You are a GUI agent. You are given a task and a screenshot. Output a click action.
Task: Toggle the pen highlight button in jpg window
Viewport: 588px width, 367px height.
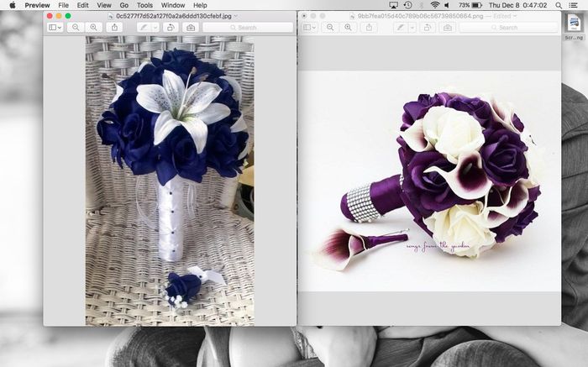(x=143, y=28)
